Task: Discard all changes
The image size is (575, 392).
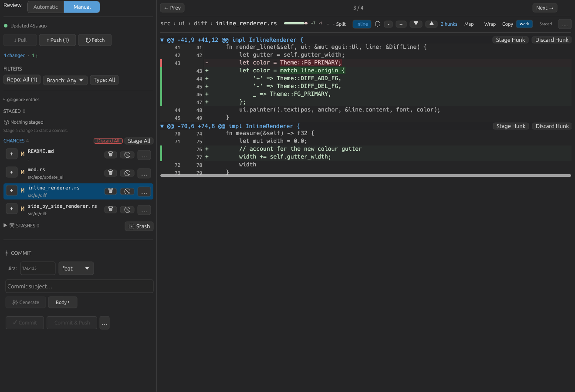Action: point(108,141)
